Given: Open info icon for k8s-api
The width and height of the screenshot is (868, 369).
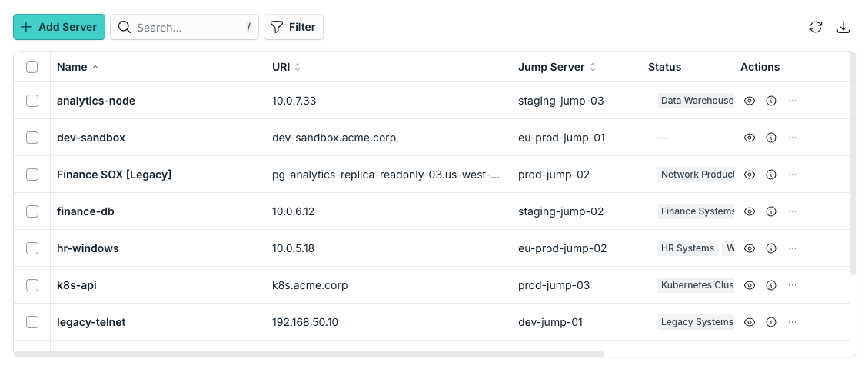Looking at the screenshot, I should [x=771, y=285].
